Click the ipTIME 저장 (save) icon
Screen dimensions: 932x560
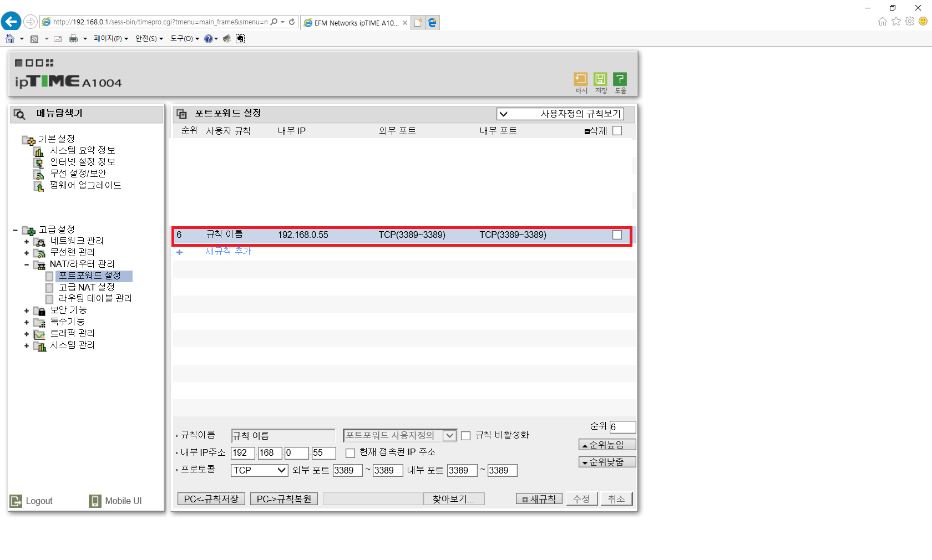coord(600,79)
